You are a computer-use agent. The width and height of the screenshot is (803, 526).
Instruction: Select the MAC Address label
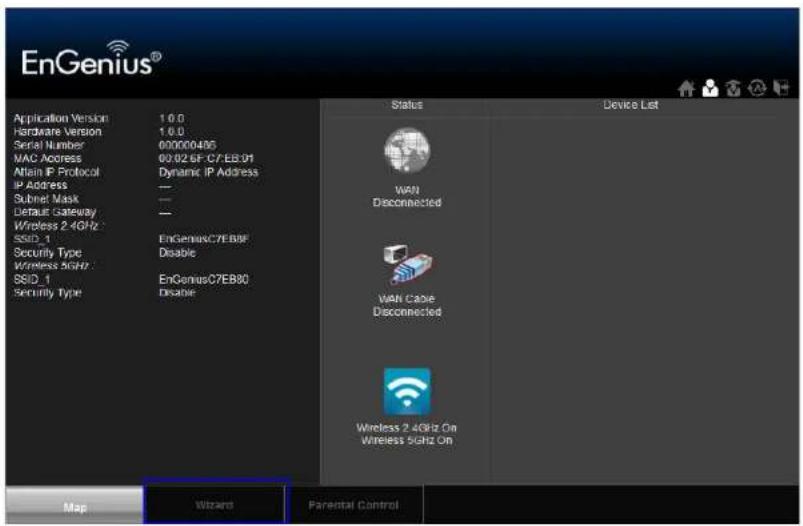(x=48, y=158)
